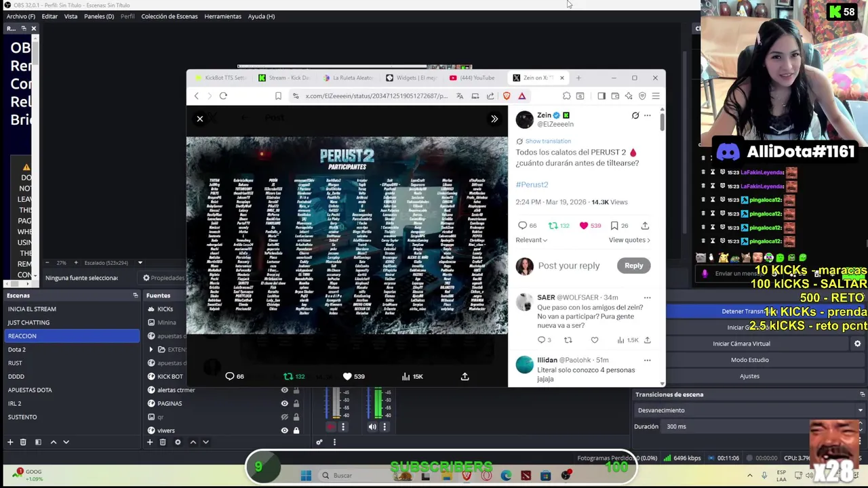Close the image viewer overlay
Image resolution: width=868 pixels, height=488 pixels.
tap(200, 119)
